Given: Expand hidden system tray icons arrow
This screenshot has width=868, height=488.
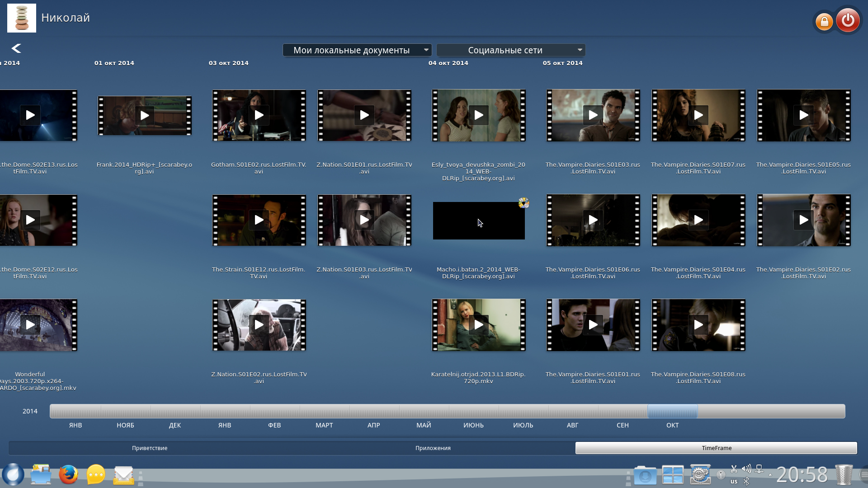Looking at the screenshot, I should coord(770,475).
